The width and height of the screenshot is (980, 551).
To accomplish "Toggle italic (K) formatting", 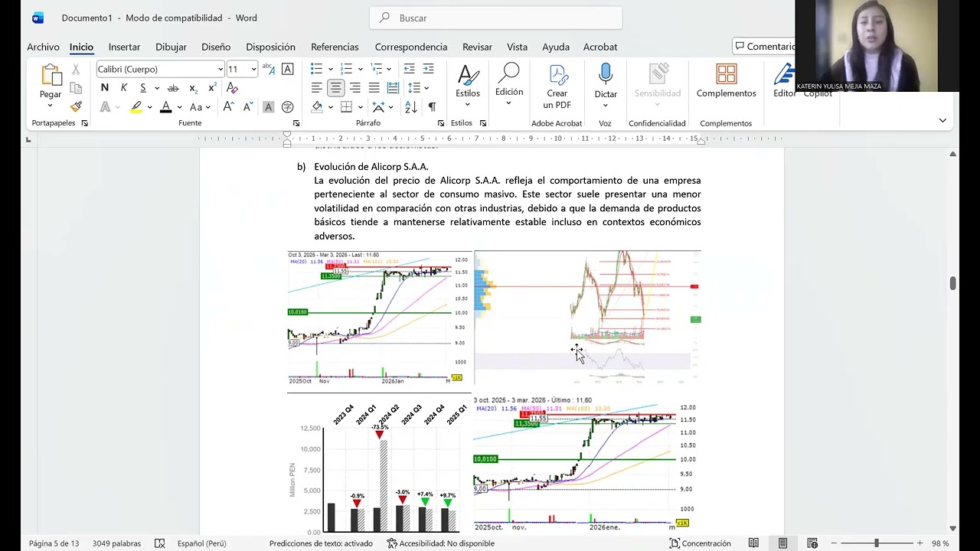I will click(124, 88).
